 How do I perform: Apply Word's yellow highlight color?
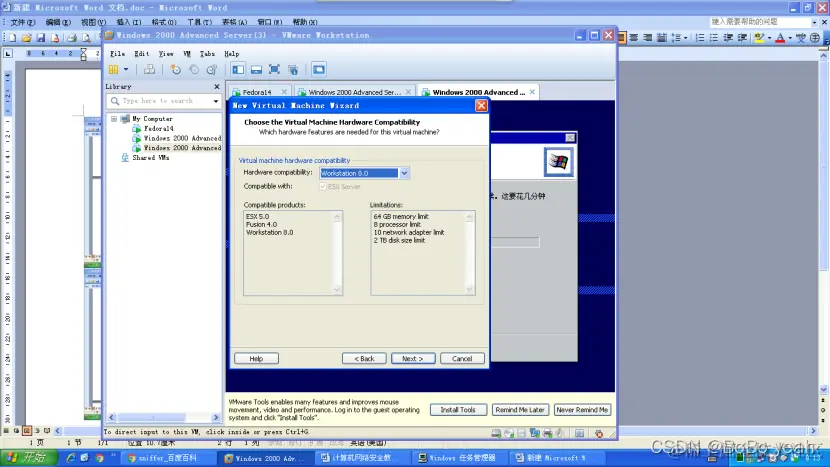[759, 38]
